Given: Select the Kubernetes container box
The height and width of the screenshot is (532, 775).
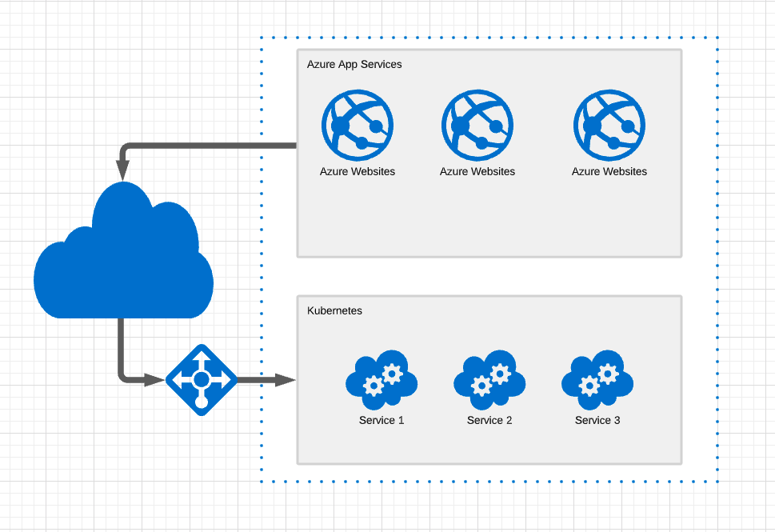Looking at the screenshot, I should [x=489, y=448].
